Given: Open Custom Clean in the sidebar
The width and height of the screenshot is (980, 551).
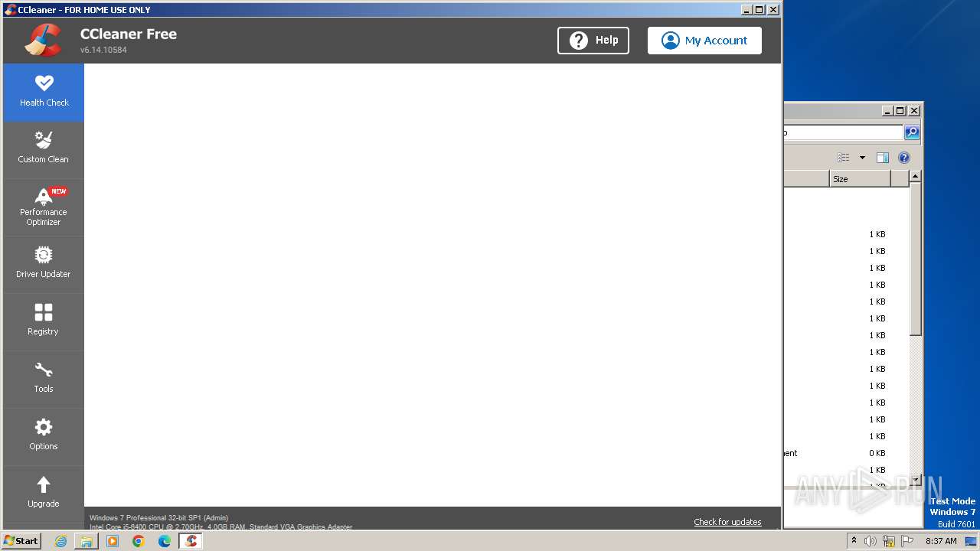Looking at the screenshot, I should pos(44,150).
